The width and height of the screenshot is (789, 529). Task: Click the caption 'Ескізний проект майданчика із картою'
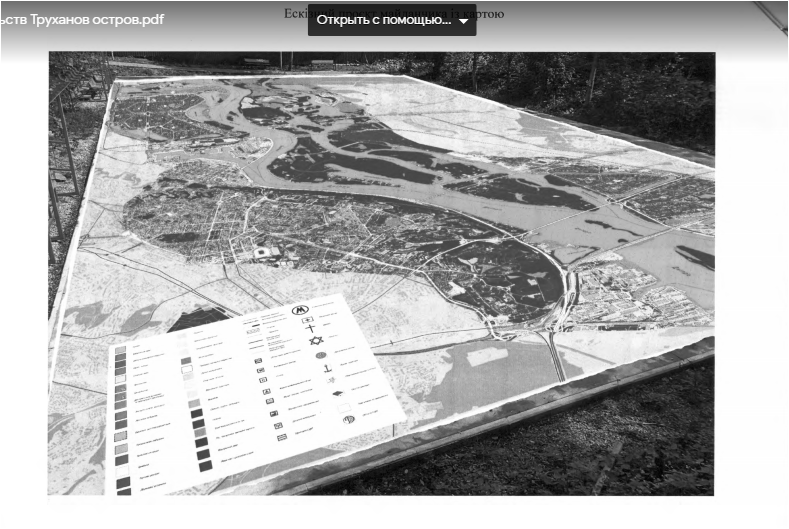(394, 14)
